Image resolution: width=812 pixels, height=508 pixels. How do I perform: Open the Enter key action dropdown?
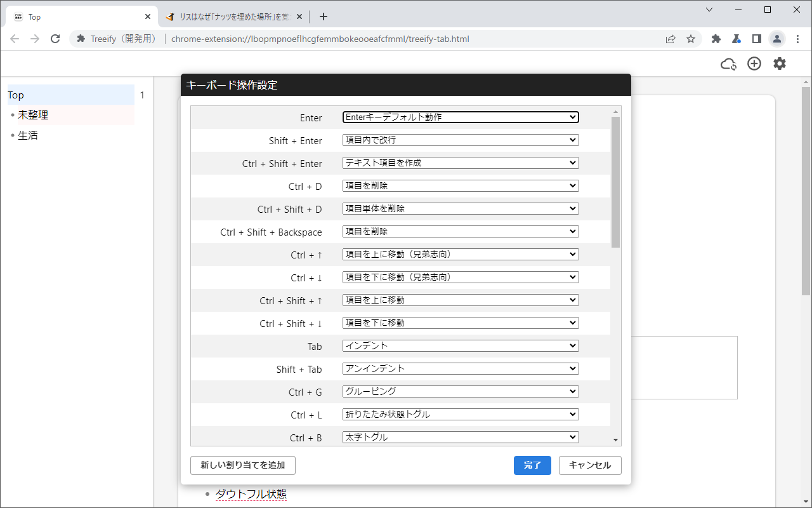[461, 117]
